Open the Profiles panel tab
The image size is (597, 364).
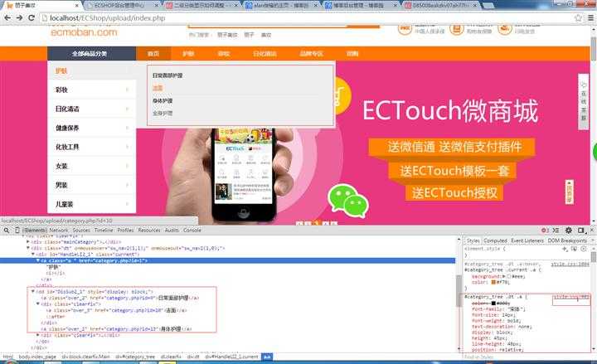126,230
